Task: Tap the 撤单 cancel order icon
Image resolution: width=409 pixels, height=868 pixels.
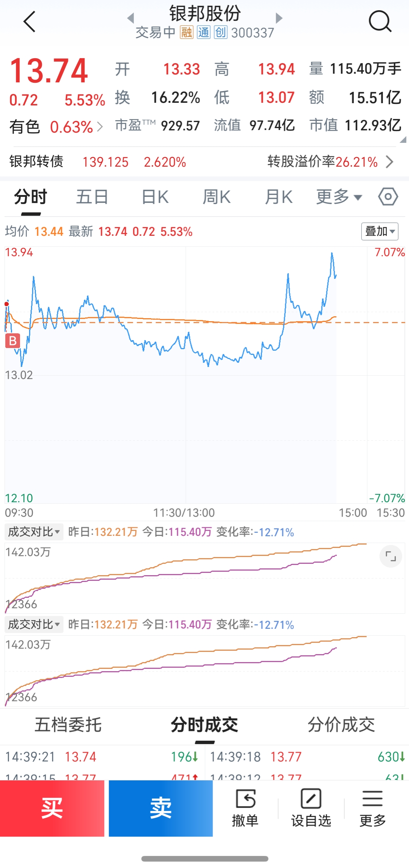Action: (x=245, y=808)
